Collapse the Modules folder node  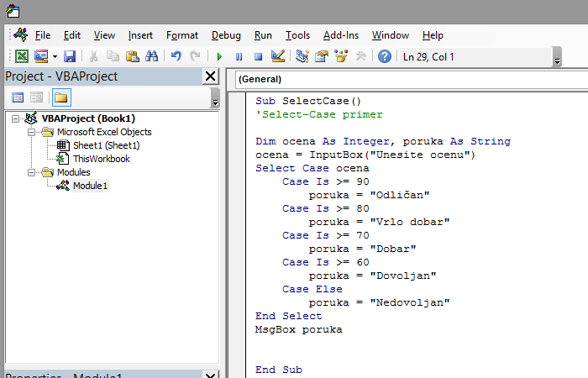click(32, 172)
